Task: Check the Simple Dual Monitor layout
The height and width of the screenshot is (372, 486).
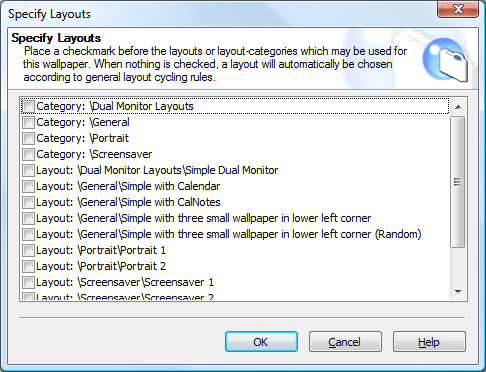Action: (28, 170)
